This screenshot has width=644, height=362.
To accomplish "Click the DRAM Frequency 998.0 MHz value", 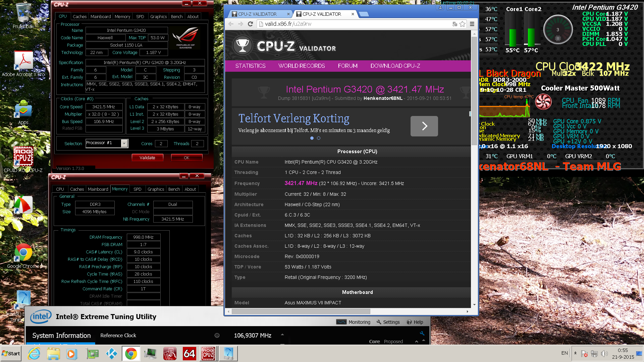I will pos(143,237).
